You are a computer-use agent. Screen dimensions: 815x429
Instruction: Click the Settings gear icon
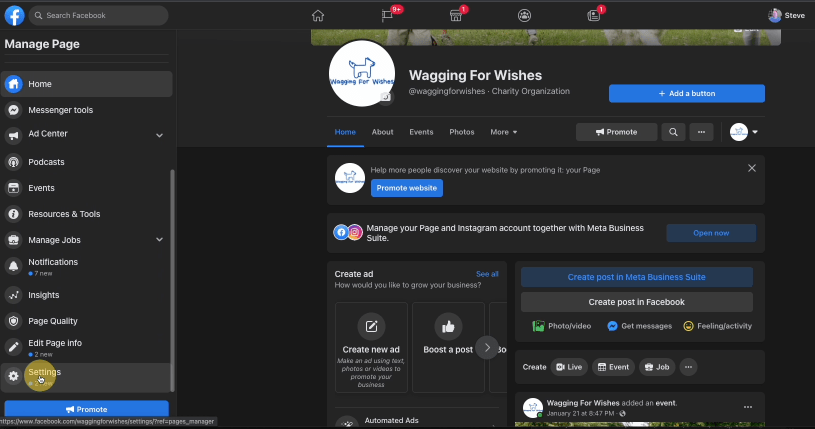pos(14,376)
